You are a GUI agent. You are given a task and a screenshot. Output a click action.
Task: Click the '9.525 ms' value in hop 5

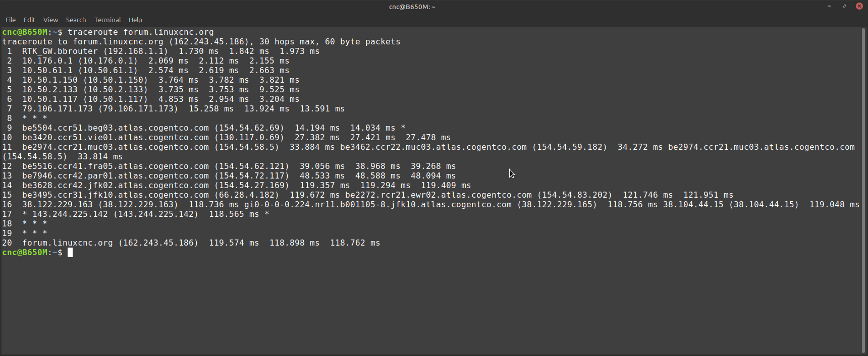(280, 89)
